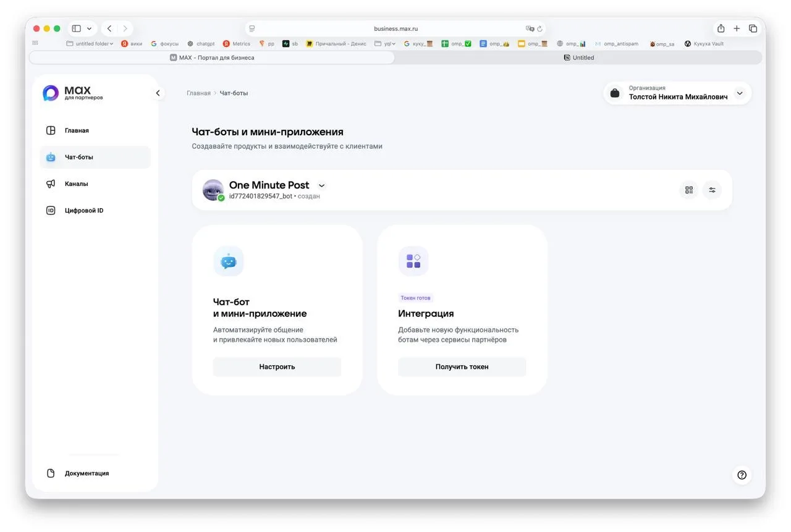Click the Настроить button
791x532 pixels.
tap(277, 367)
